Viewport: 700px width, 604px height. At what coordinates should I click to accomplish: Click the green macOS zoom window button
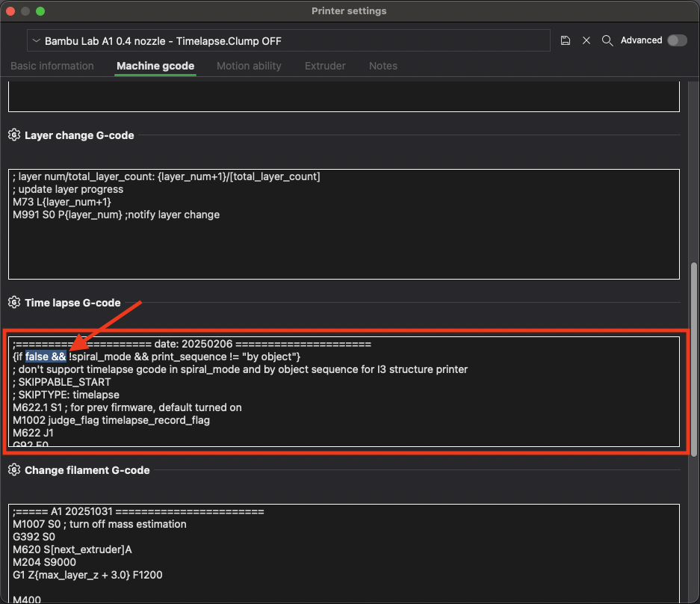(x=40, y=11)
